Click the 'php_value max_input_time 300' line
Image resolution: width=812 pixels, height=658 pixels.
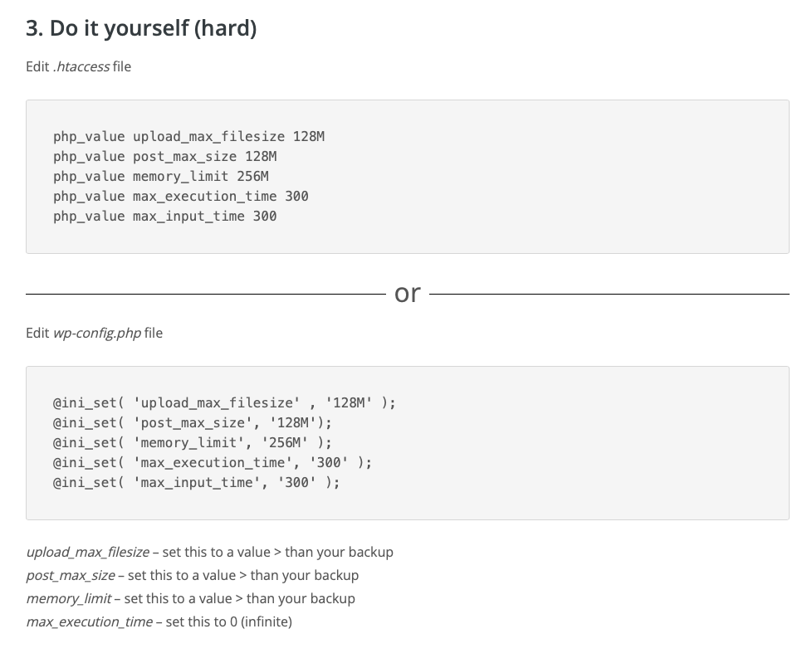[x=164, y=216]
